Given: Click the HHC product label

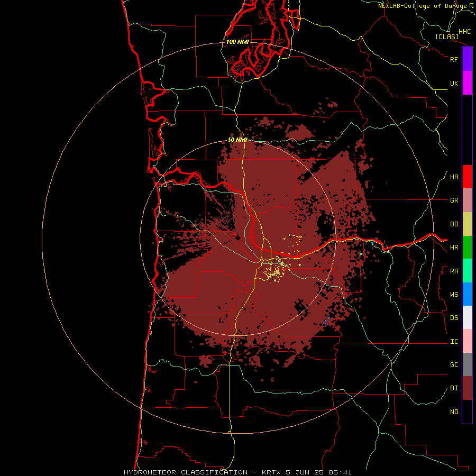Looking at the screenshot, I should pyautogui.click(x=464, y=32).
